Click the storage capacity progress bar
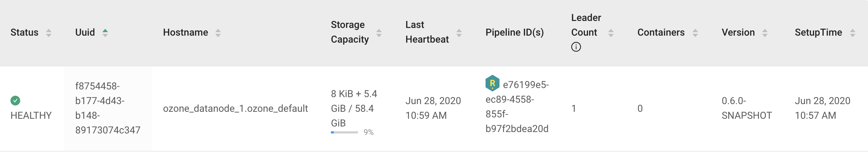 (x=344, y=132)
